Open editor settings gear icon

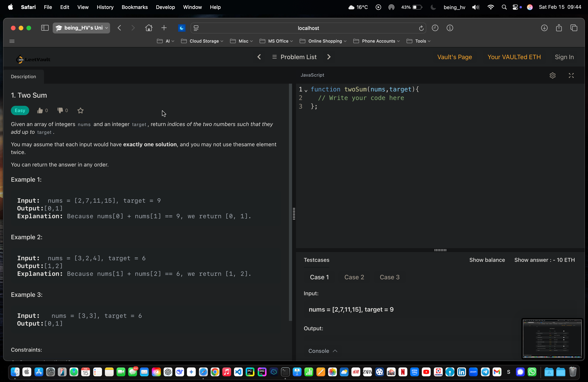coord(552,75)
